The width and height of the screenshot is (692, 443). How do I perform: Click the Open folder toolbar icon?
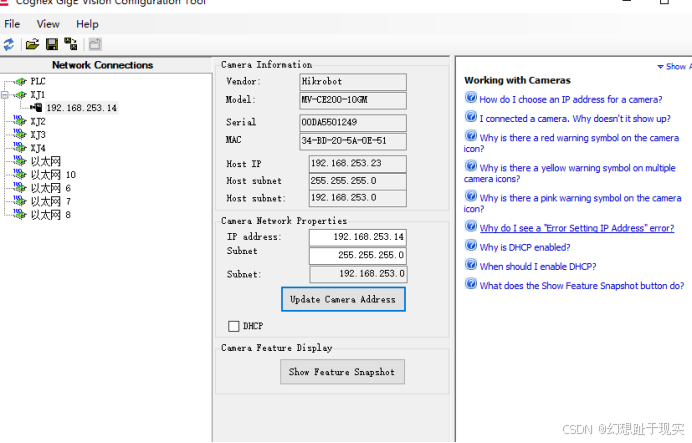32,45
